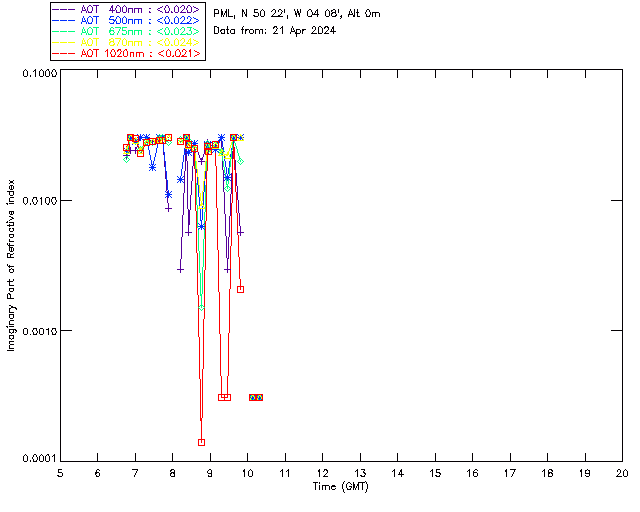Viewport: 640px width, 512px height.
Task: Select the AOT 500nm legend entry
Action: pyautogui.click(x=127, y=20)
